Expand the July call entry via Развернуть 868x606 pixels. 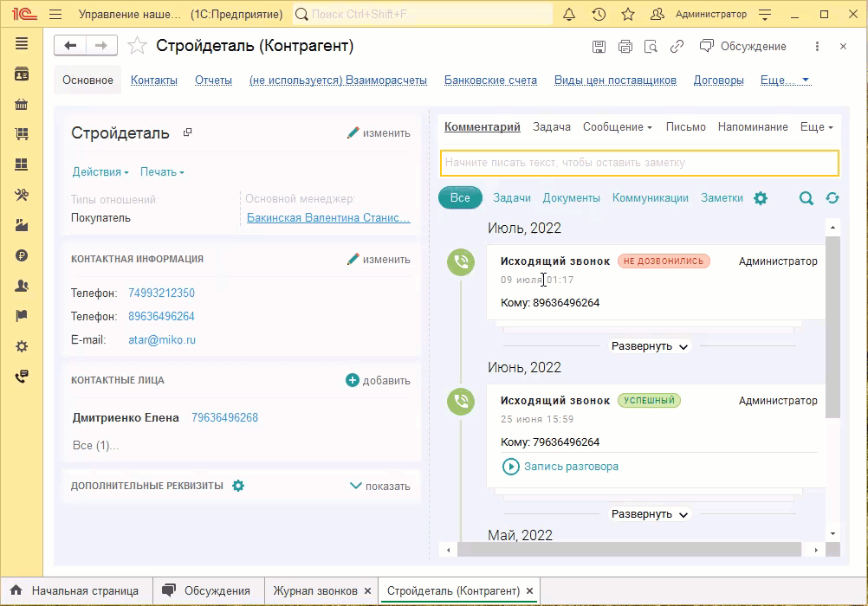(x=650, y=345)
